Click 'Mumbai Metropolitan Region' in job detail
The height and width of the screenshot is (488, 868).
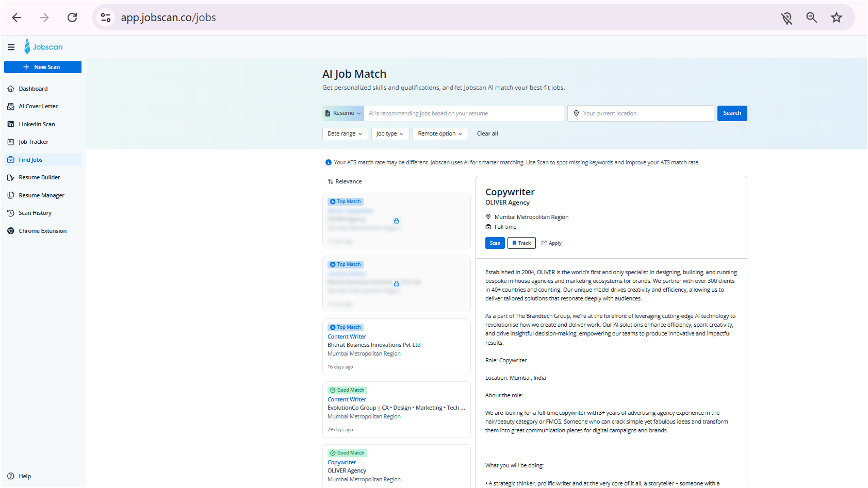[x=531, y=217]
